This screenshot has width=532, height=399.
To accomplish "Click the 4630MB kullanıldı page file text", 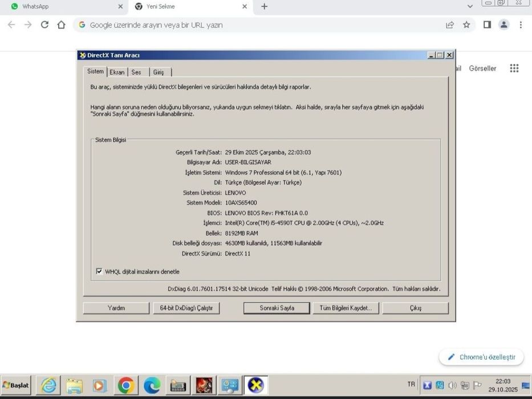I will 274,243.
